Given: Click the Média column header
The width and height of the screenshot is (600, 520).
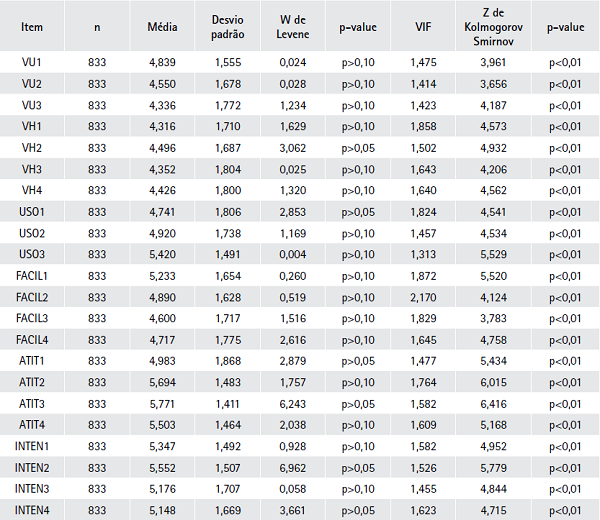Looking at the screenshot, I should (161, 29).
